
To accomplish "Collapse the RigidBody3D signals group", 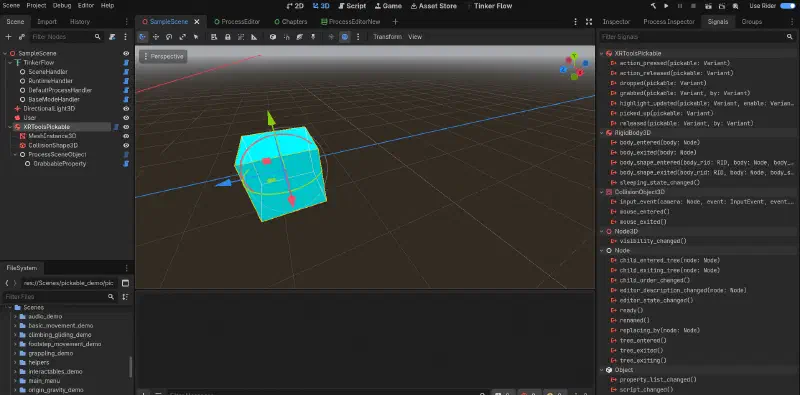I will point(602,133).
